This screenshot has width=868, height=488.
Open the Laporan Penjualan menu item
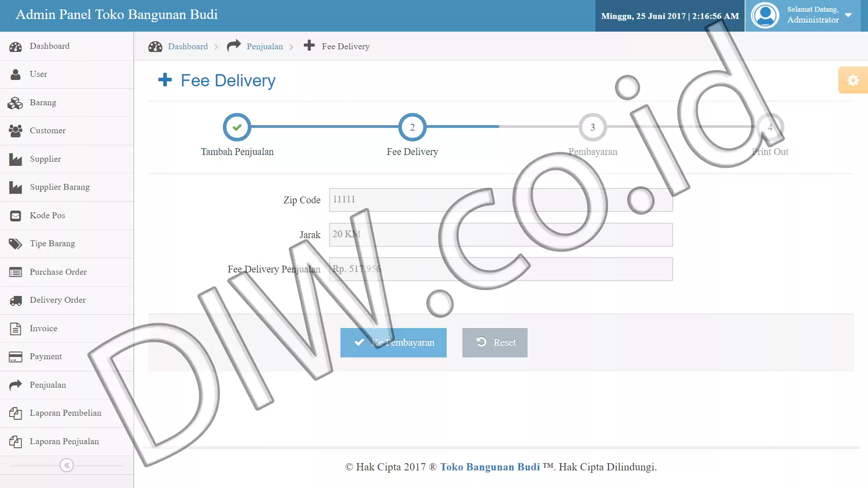pyautogui.click(x=67, y=442)
